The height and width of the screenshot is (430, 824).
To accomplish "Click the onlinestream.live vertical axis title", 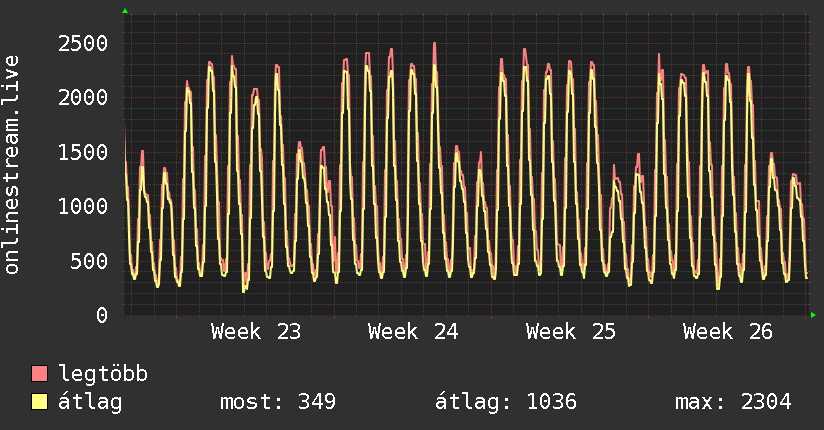I will [x=12, y=165].
